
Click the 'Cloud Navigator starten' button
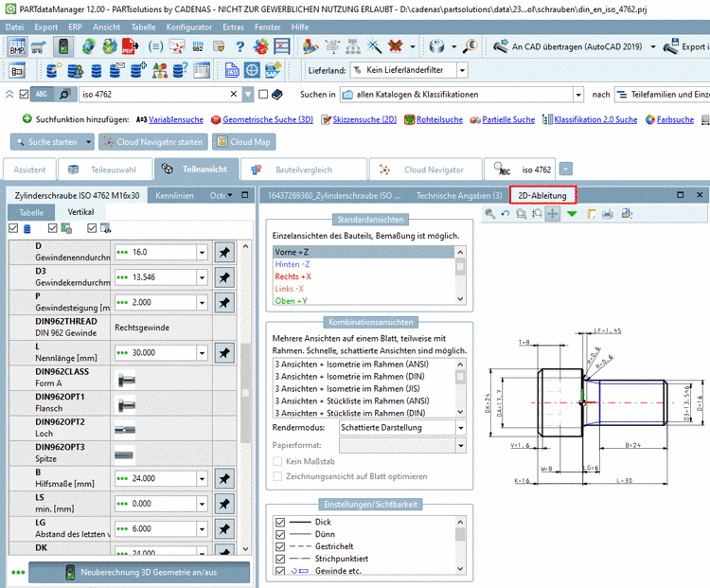[152, 141]
